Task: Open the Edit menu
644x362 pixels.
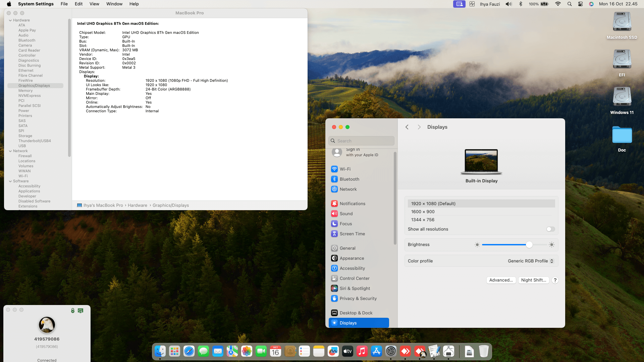Action: [x=78, y=4]
